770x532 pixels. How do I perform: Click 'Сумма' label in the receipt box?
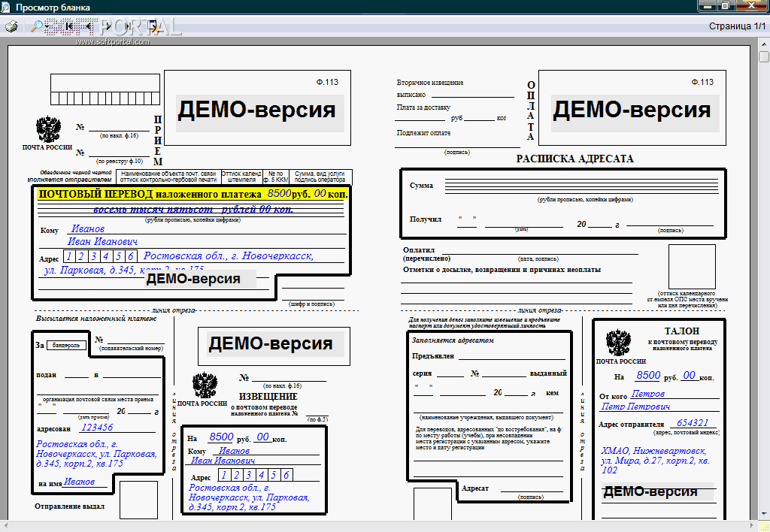coord(421,186)
